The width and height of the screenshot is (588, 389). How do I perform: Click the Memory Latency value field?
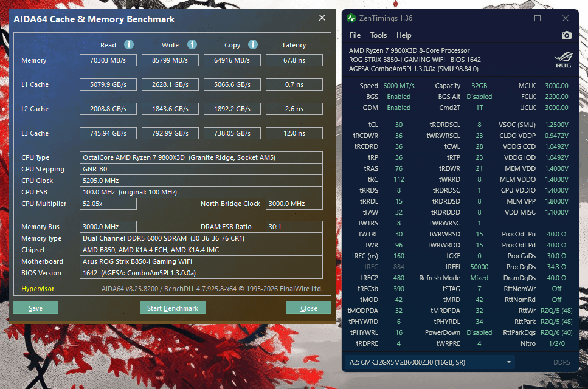pyautogui.click(x=294, y=60)
